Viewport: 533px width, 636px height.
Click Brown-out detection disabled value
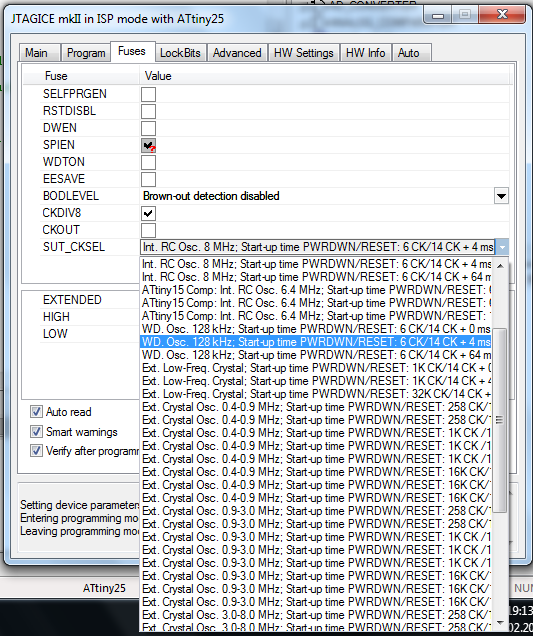tap(211, 196)
